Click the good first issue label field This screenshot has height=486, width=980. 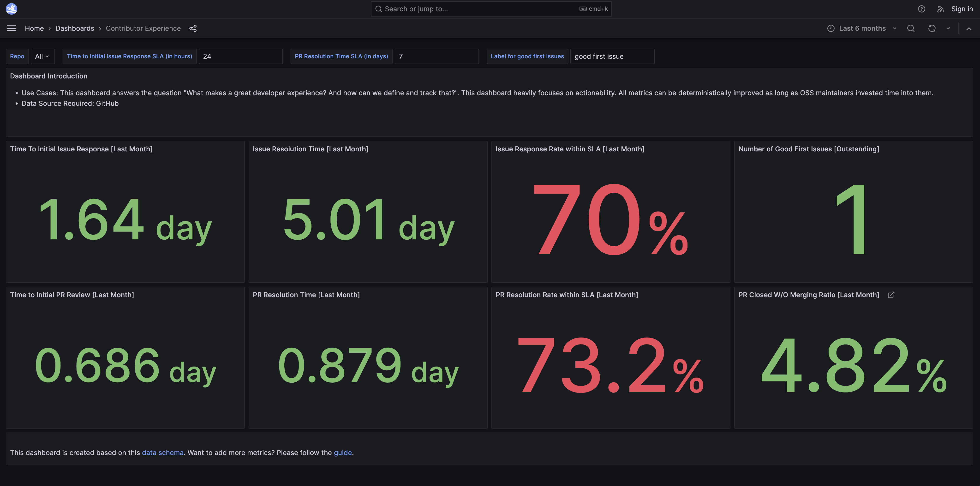[x=612, y=56]
